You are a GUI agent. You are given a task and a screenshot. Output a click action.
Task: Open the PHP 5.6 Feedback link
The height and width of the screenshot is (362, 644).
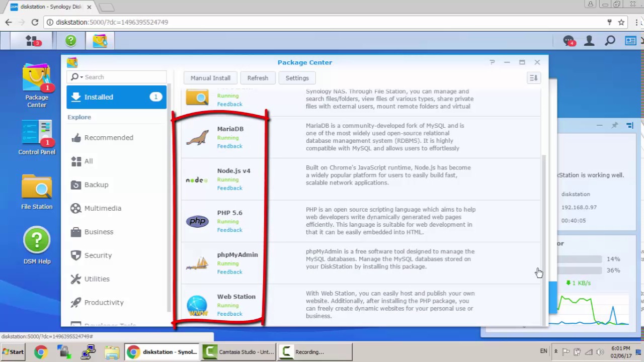229,230
